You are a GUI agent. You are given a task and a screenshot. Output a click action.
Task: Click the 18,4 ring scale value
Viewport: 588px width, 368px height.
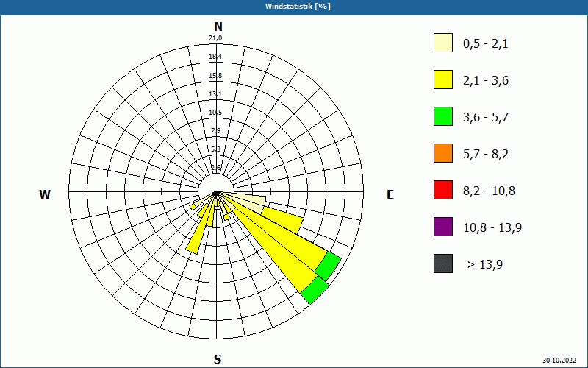pyautogui.click(x=215, y=57)
